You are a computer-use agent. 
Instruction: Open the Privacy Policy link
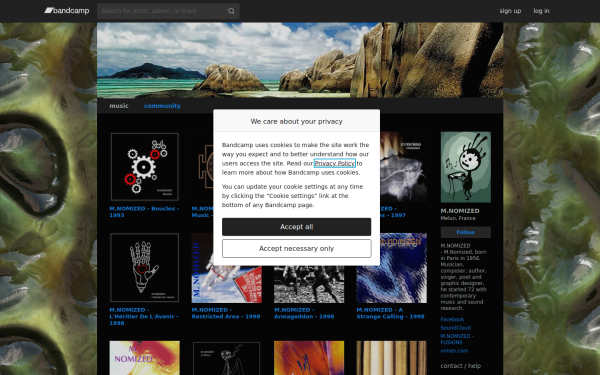coord(334,163)
